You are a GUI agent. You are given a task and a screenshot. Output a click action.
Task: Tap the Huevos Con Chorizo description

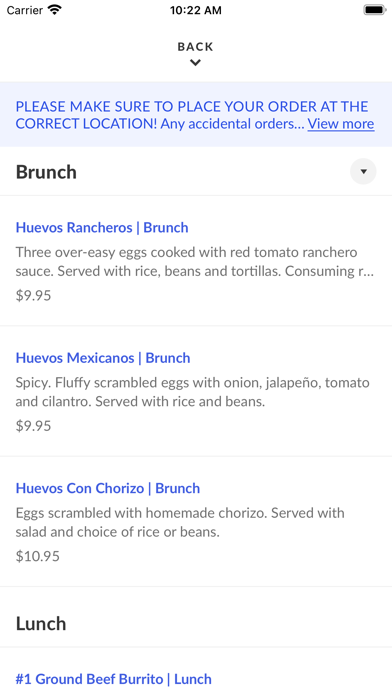pos(180,522)
